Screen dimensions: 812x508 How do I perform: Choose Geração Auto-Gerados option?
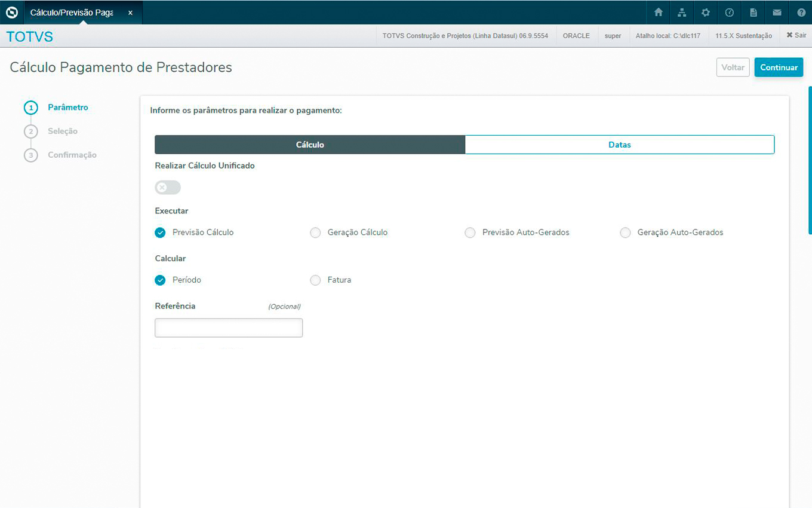tap(625, 232)
